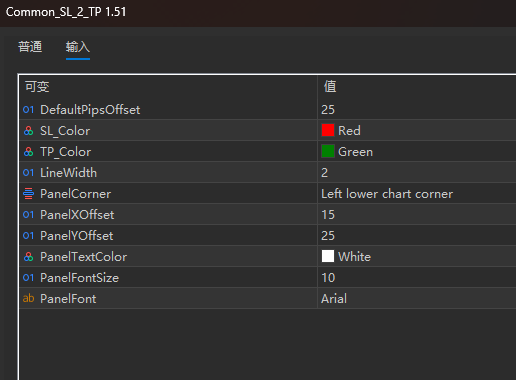Screen dimensions: 516x380
Task: Open the 'Left lower chart corner' dropdown value
Action: pos(417,194)
